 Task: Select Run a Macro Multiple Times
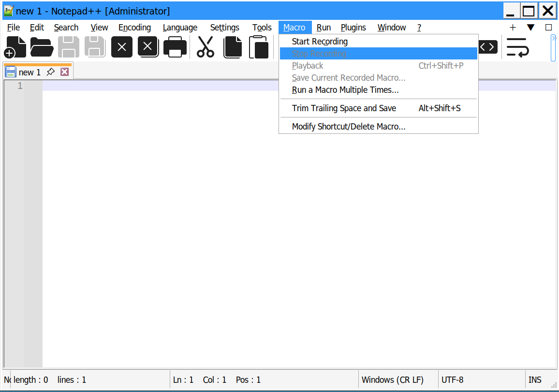click(x=345, y=90)
